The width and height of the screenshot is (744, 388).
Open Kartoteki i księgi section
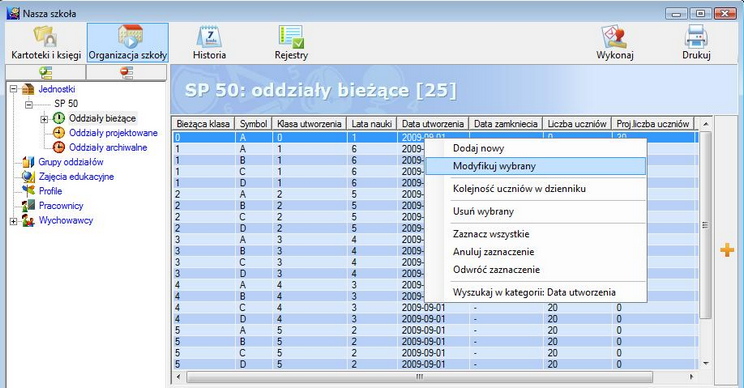46,43
